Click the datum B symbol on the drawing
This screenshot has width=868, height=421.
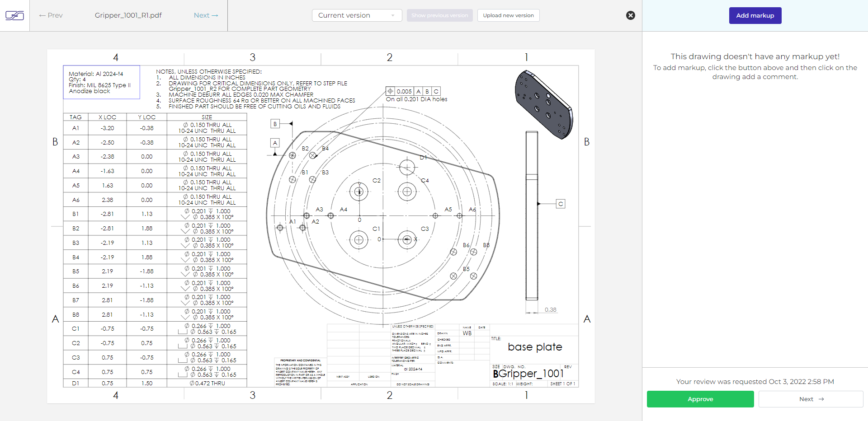(275, 124)
